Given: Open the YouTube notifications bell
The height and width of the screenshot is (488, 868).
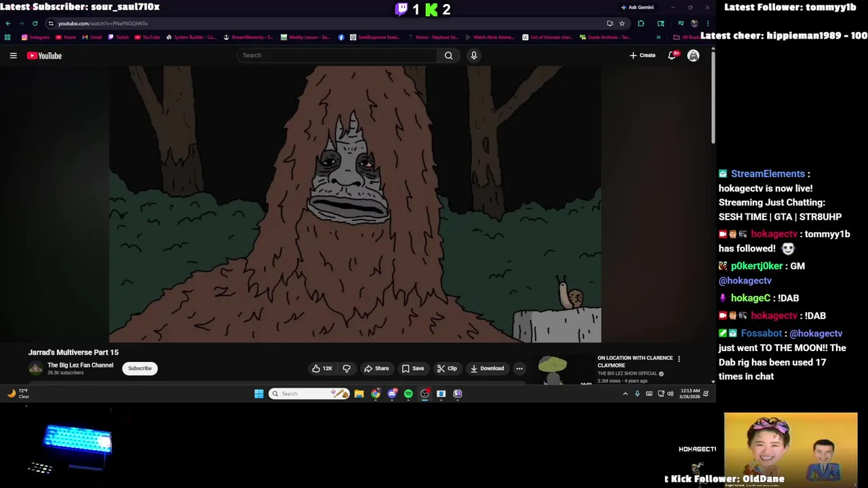Looking at the screenshot, I should coord(672,56).
